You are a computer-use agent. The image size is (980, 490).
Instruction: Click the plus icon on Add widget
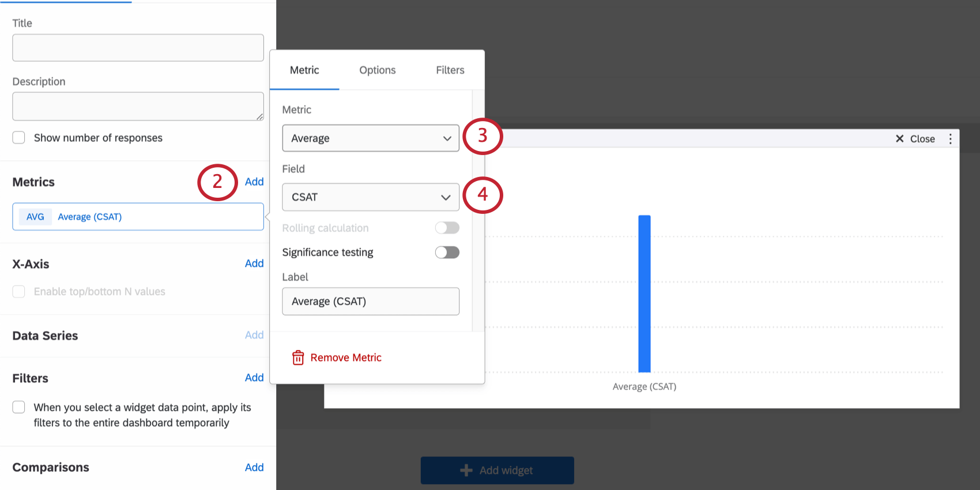click(466, 470)
